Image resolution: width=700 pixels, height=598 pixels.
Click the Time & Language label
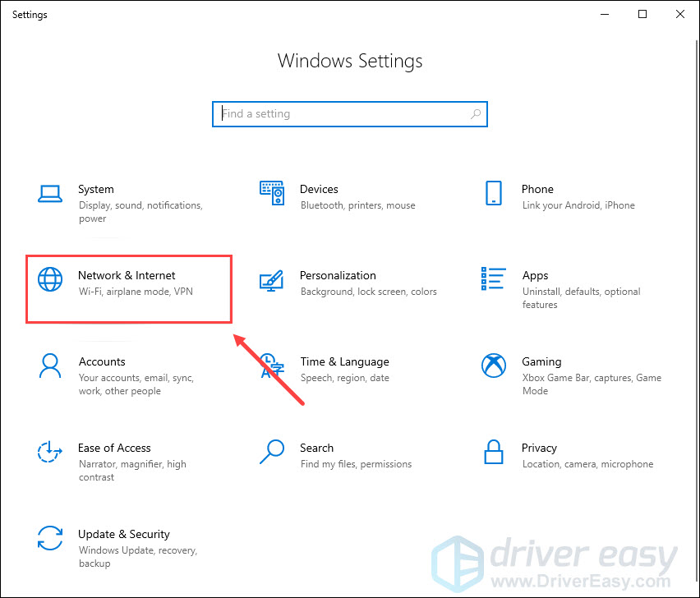coord(344,361)
